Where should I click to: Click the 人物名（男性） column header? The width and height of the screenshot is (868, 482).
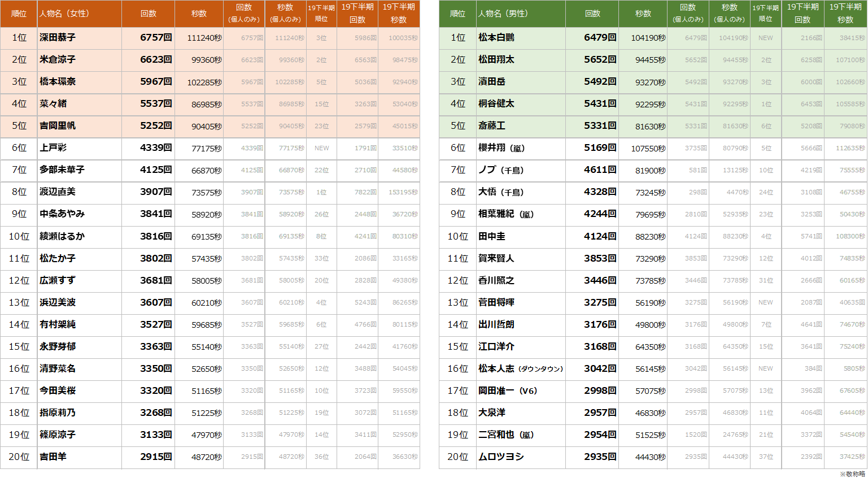(503, 14)
